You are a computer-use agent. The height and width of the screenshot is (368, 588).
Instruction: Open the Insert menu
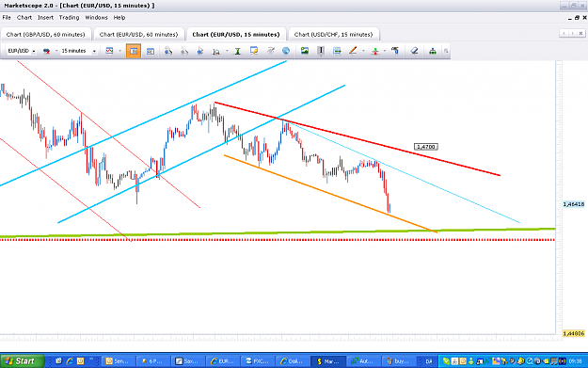tap(45, 18)
